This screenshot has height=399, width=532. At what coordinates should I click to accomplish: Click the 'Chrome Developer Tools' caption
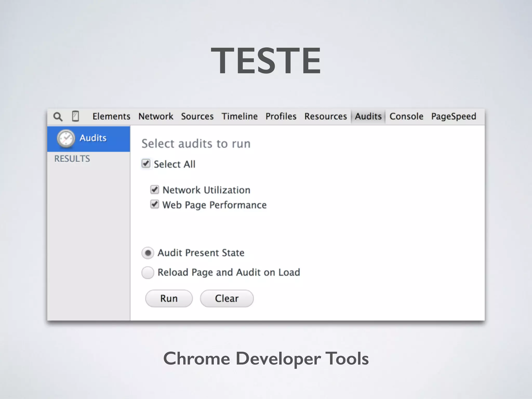point(266,359)
